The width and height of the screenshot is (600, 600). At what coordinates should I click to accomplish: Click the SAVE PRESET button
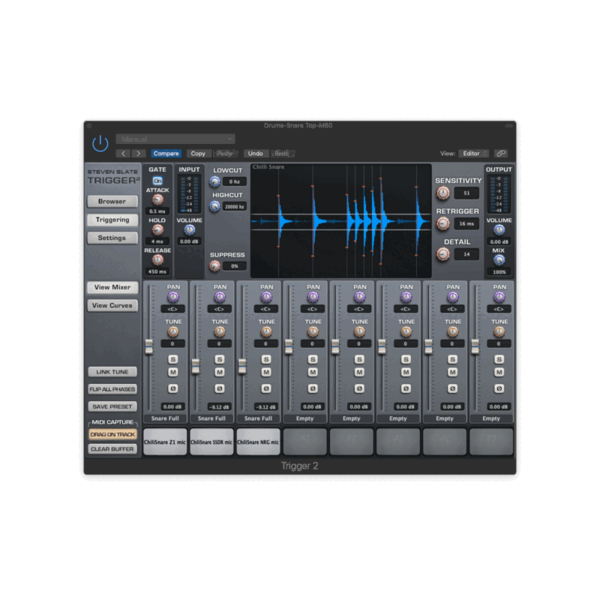coord(112,406)
